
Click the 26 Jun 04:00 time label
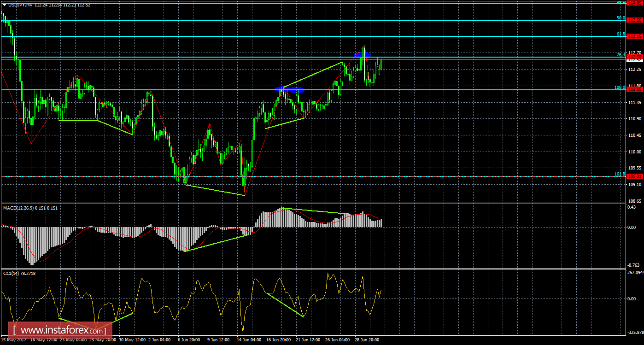[x=338, y=340]
